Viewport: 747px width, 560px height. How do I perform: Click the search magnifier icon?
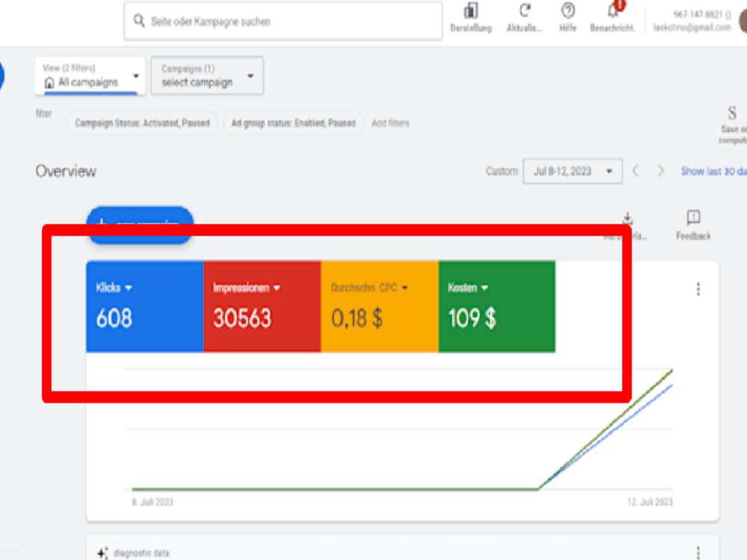[139, 21]
